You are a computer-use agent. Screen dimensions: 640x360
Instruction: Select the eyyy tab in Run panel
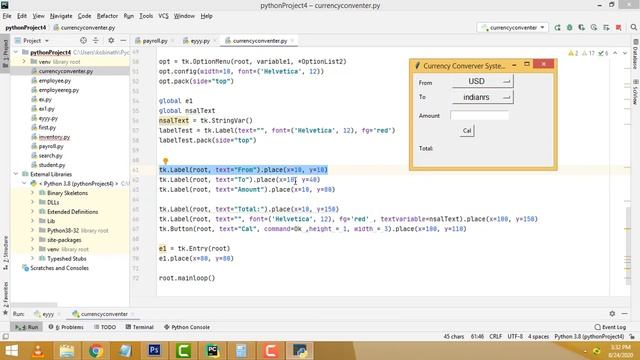[x=48, y=314]
